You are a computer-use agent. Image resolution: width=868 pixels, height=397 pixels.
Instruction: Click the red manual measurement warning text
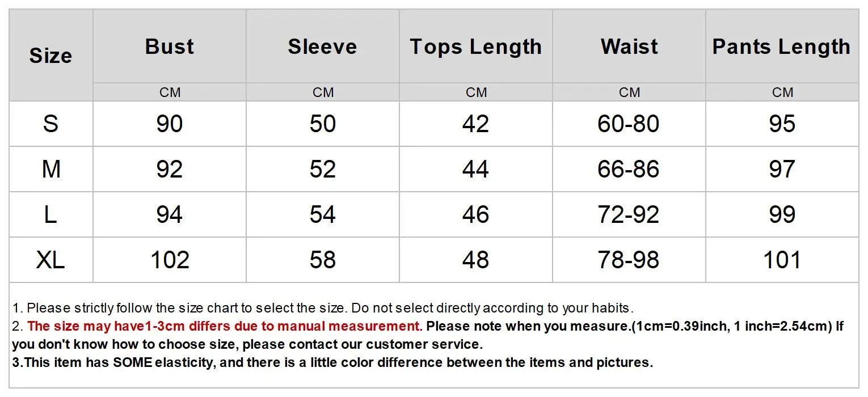pyautogui.click(x=224, y=326)
